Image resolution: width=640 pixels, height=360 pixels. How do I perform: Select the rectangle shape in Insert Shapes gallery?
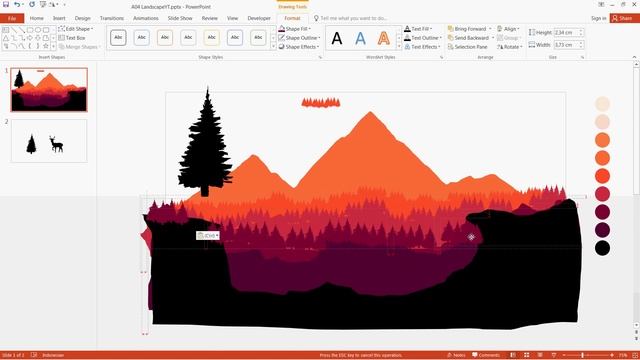point(30,30)
